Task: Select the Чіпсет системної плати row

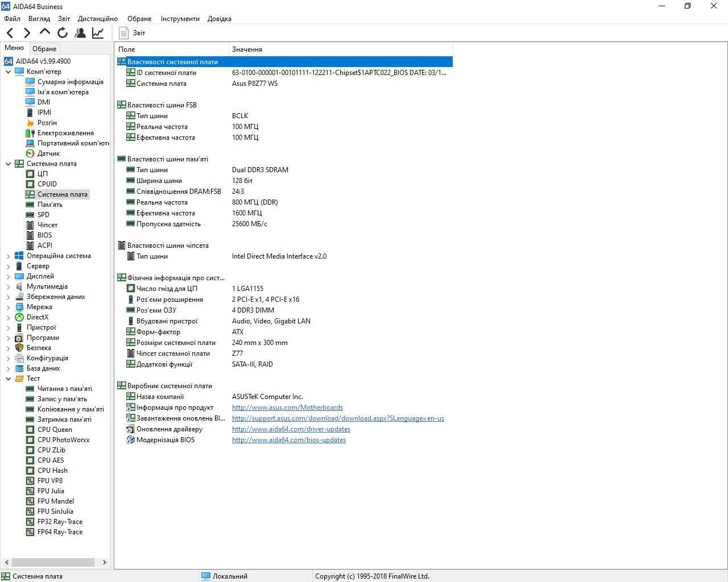Action: [x=284, y=353]
